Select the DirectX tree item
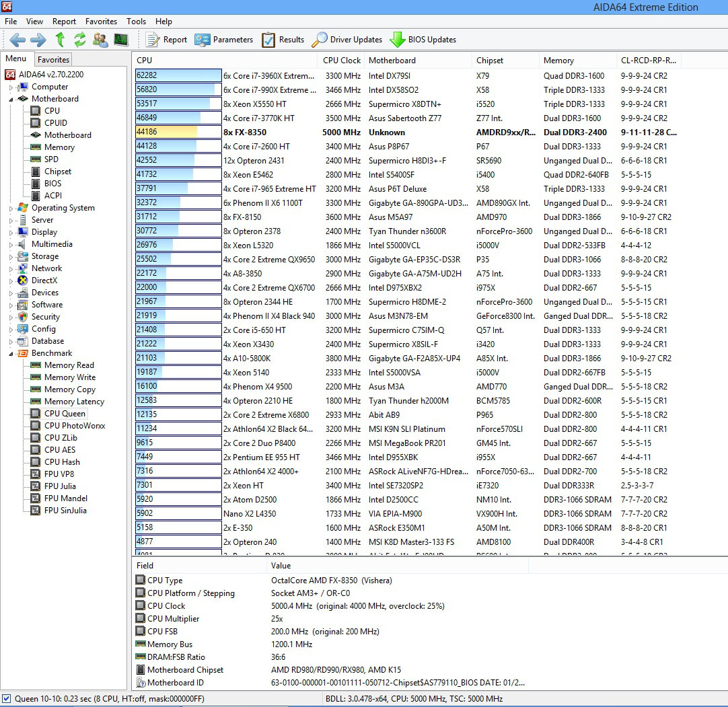 coord(44,281)
